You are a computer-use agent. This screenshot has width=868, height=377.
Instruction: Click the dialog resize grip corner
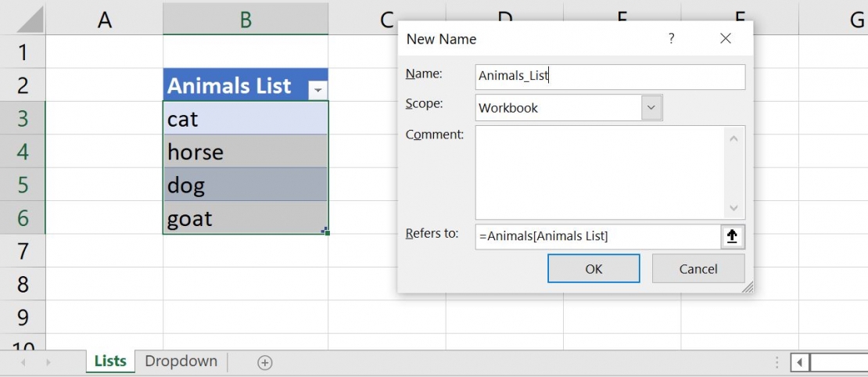(748, 287)
